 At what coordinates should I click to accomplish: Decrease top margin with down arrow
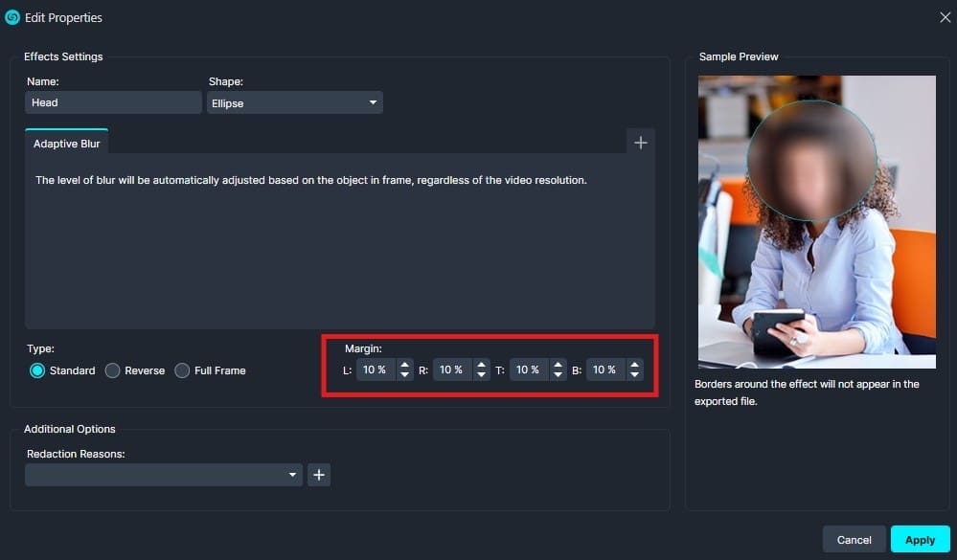[x=558, y=375]
